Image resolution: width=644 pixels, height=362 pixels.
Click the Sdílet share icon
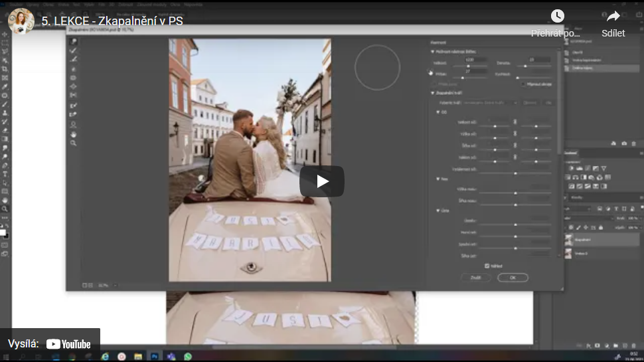click(x=613, y=17)
